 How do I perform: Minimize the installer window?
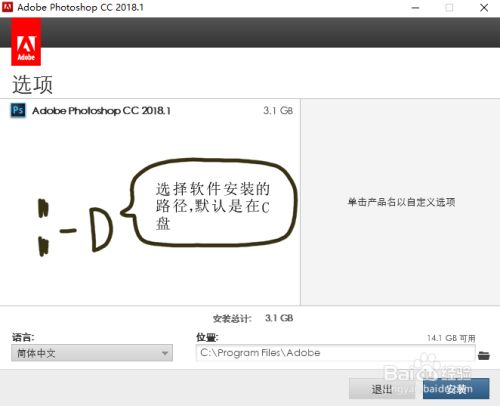pyautogui.click(x=415, y=8)
